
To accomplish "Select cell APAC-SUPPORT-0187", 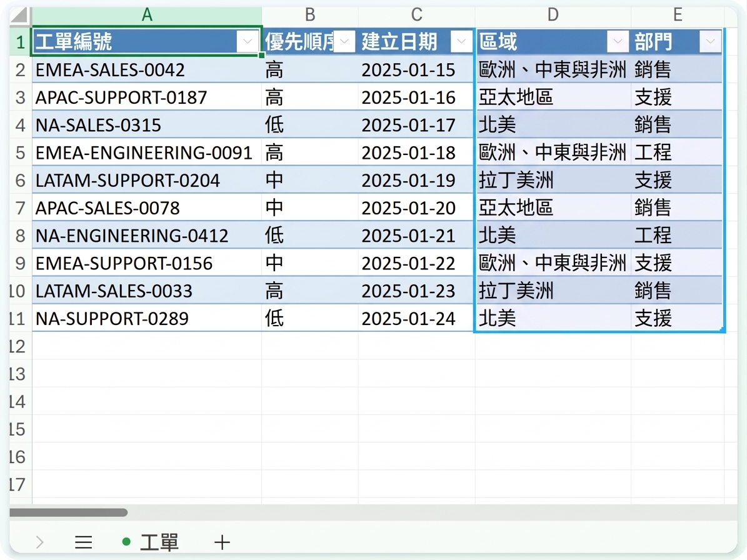I will click(147, 97).
